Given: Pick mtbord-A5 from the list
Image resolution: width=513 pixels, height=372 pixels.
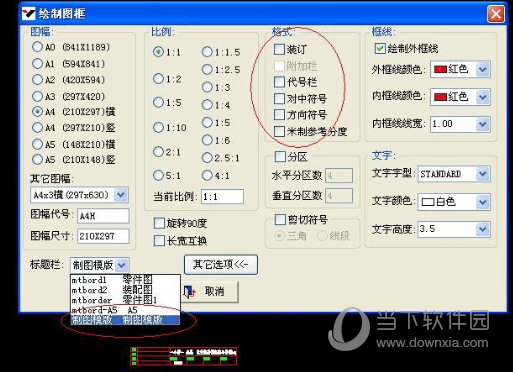Looking at the screenshot, I should (x=125, y=310).
